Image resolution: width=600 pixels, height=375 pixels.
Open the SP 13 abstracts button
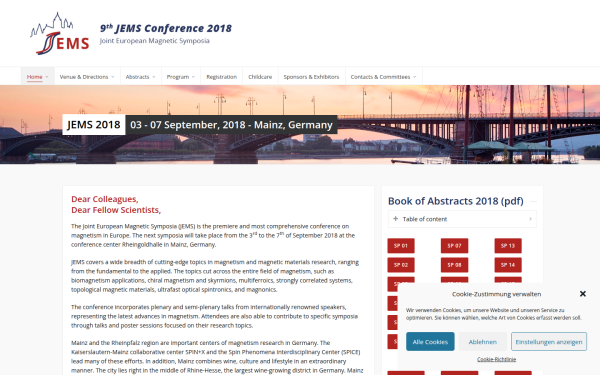tap(508, 246)
